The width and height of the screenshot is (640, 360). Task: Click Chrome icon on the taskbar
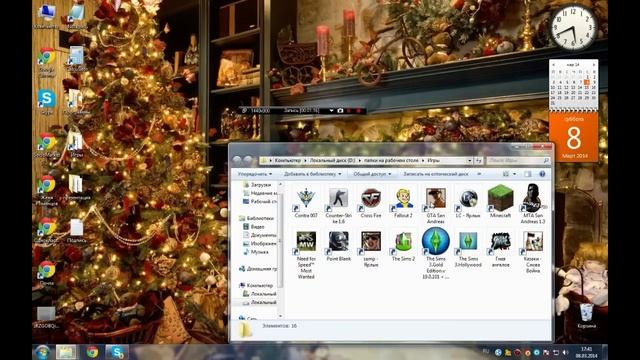point(92,352)
